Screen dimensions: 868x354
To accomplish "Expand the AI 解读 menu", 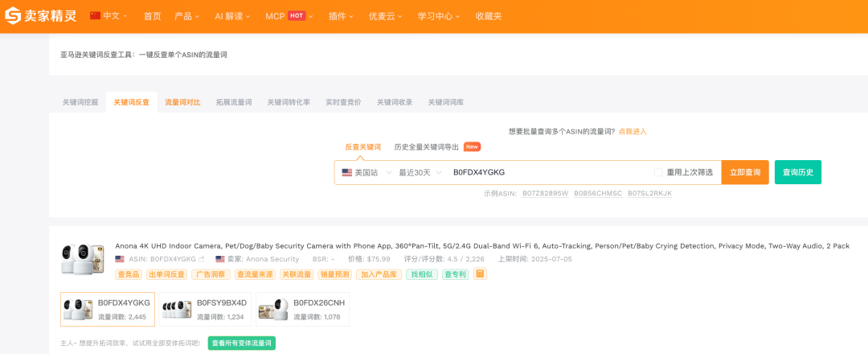I will coord(232,16).
